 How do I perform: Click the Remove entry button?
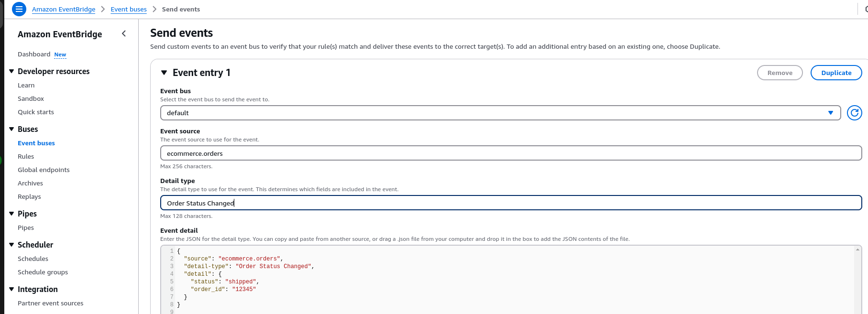pos(780,73)
